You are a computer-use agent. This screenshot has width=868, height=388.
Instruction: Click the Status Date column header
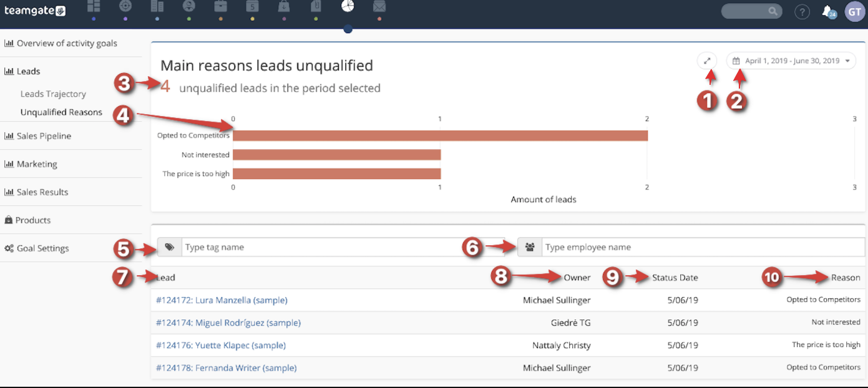pos(675,278)
